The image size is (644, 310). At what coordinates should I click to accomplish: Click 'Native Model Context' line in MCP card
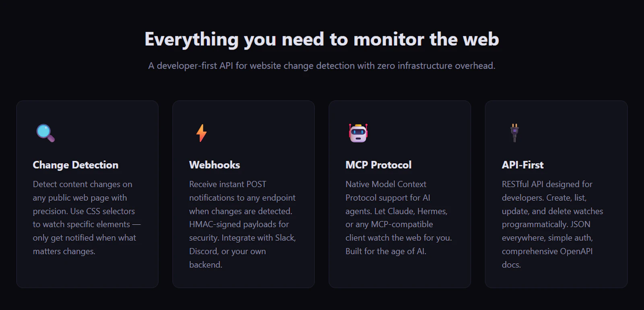pyautogui.click(x=386, y=184)
